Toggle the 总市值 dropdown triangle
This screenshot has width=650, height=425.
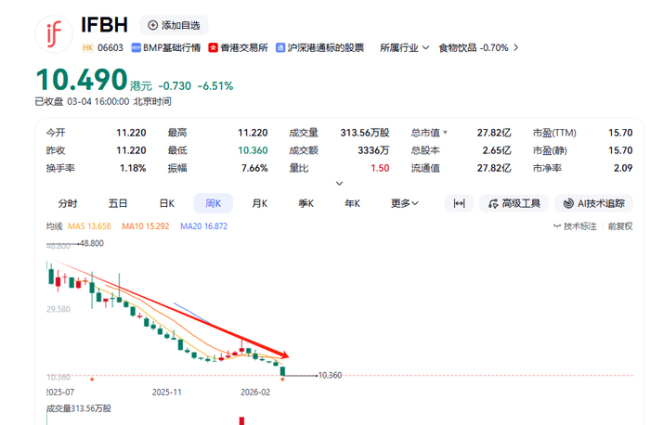click(445, 133)
